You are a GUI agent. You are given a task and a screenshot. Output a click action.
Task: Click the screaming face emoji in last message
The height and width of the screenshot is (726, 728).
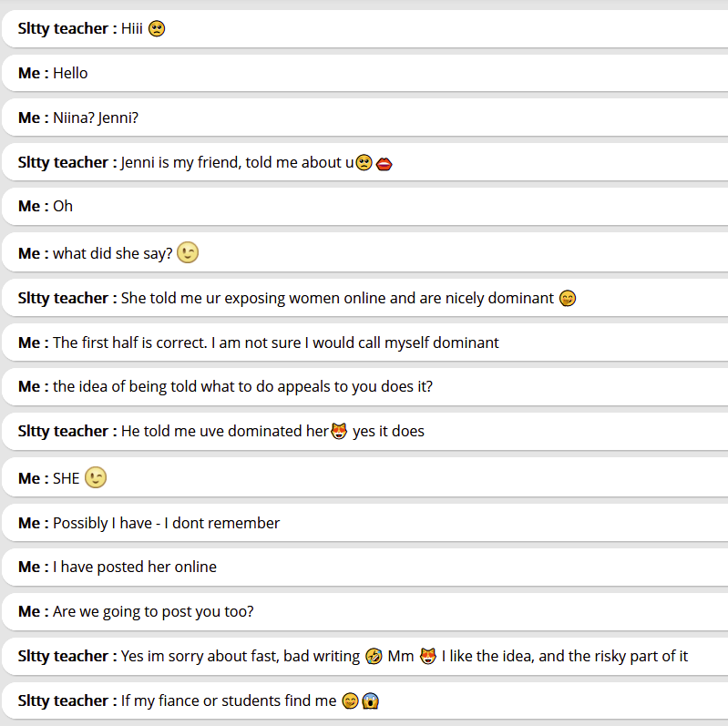[x=370, y=700]
